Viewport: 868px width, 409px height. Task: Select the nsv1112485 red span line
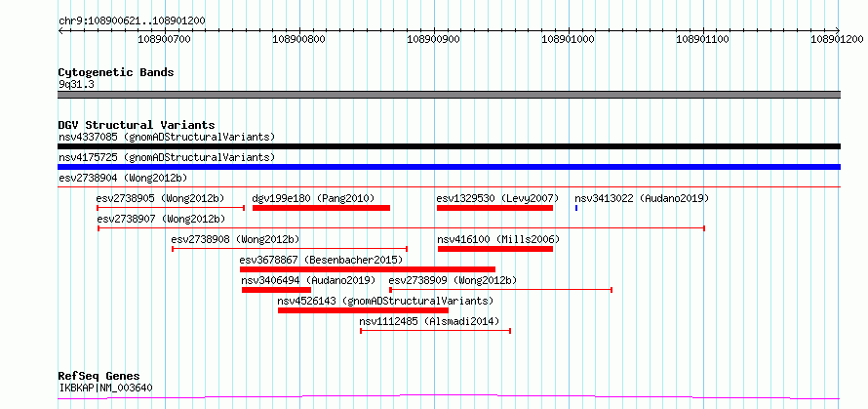[x=435, y=331]
